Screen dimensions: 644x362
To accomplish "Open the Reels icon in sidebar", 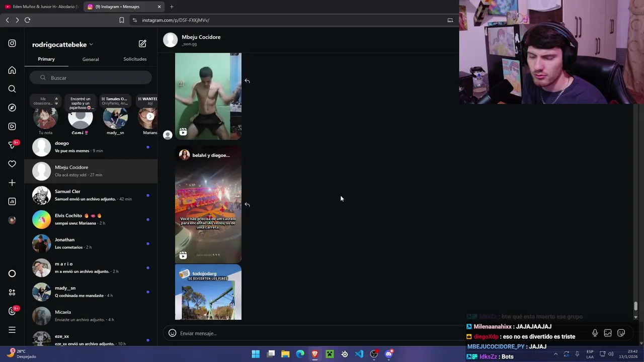I will coord(12,126).
